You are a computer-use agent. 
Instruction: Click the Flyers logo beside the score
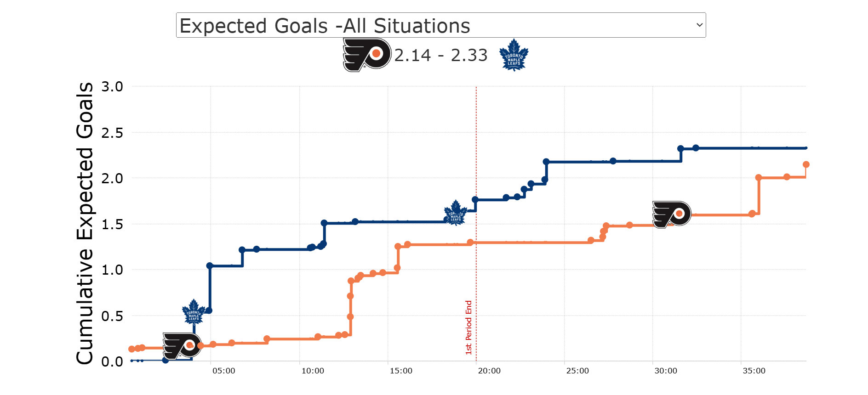point(366,55)
